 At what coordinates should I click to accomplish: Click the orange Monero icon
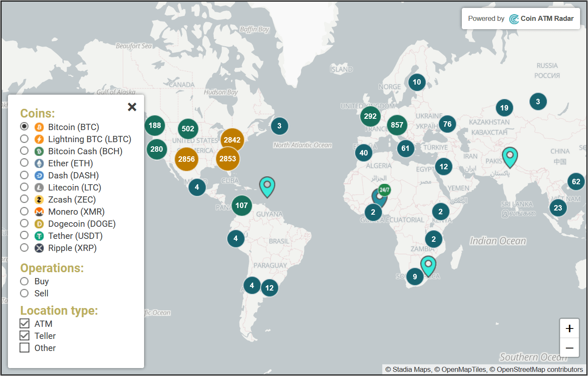pyautogui.click(x=39, y=212)
